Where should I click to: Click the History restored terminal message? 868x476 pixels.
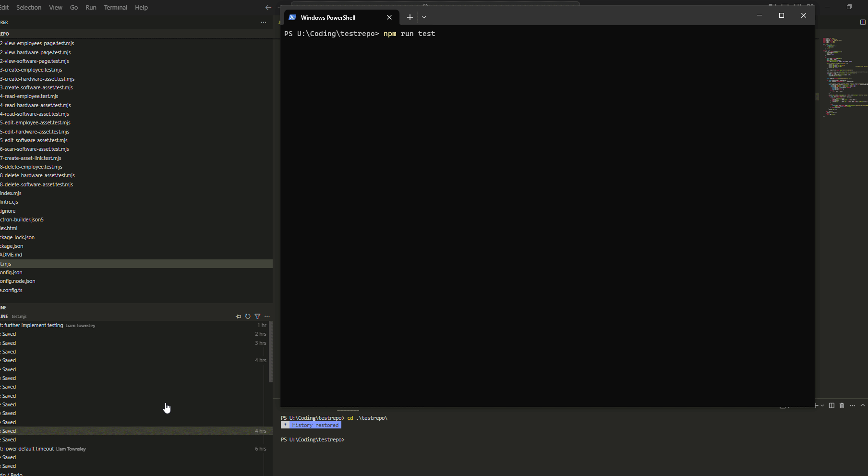pos(311,425)
